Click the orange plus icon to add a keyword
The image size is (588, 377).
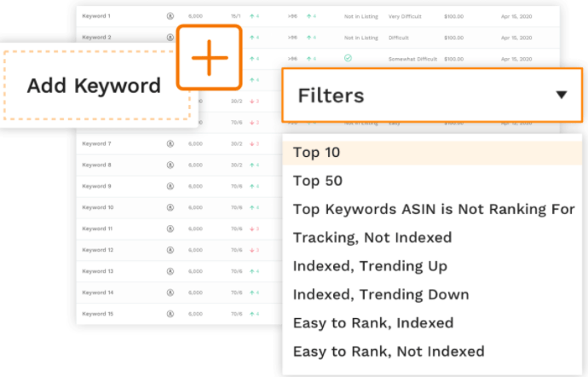[x=210, y=57]
